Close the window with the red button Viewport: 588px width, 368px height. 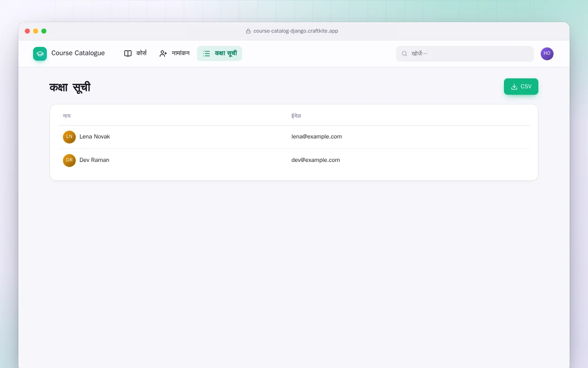pyautogui.click(x=28, y=31)
